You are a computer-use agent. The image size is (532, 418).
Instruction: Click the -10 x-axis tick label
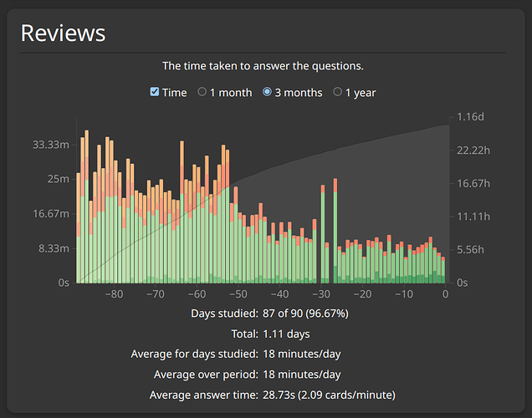click(404, 294)
